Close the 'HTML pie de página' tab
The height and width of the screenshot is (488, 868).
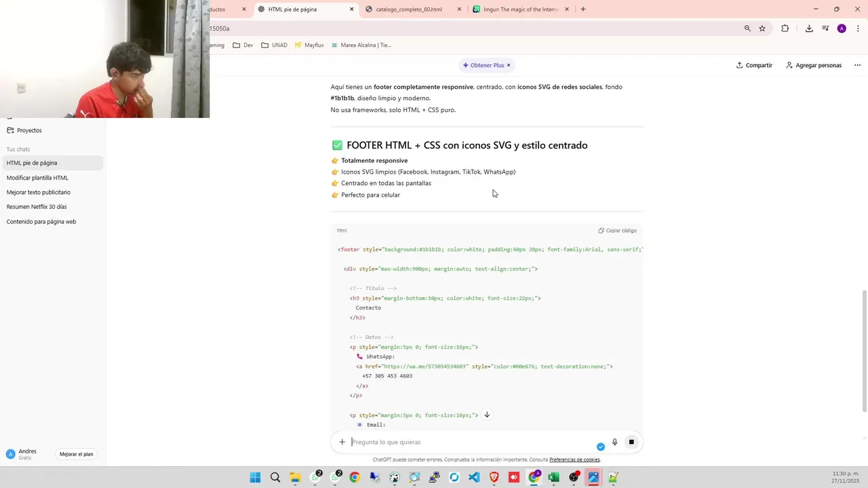[351, 9]
